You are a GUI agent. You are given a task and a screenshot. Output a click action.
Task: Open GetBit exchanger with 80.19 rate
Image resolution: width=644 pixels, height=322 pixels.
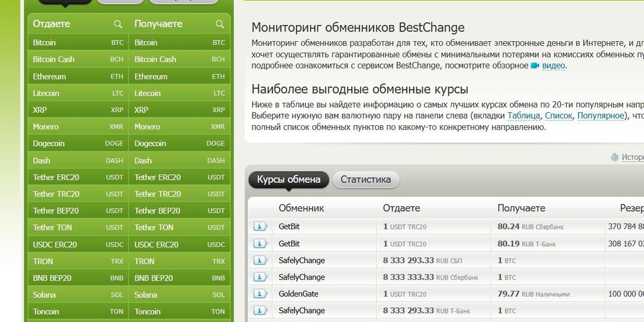pos(289,243)
